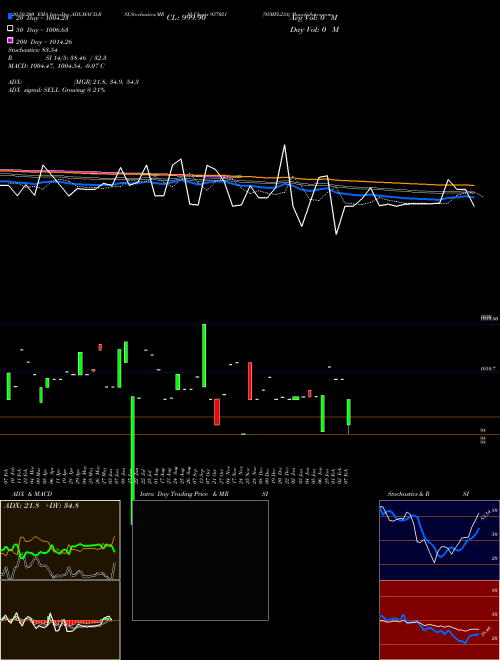
Task: Click the '1019.7' price axis label
Action: click(x=488, y=369)
